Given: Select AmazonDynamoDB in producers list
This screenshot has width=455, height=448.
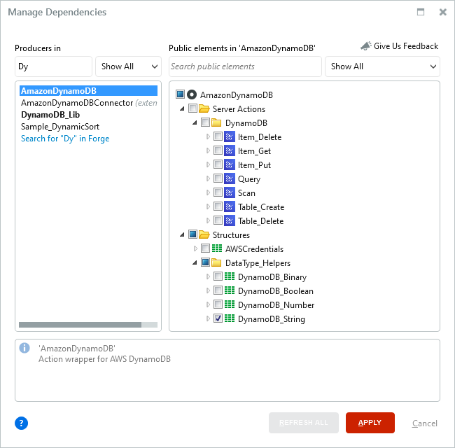Looking at the screenshot, I should pos(88,91).
